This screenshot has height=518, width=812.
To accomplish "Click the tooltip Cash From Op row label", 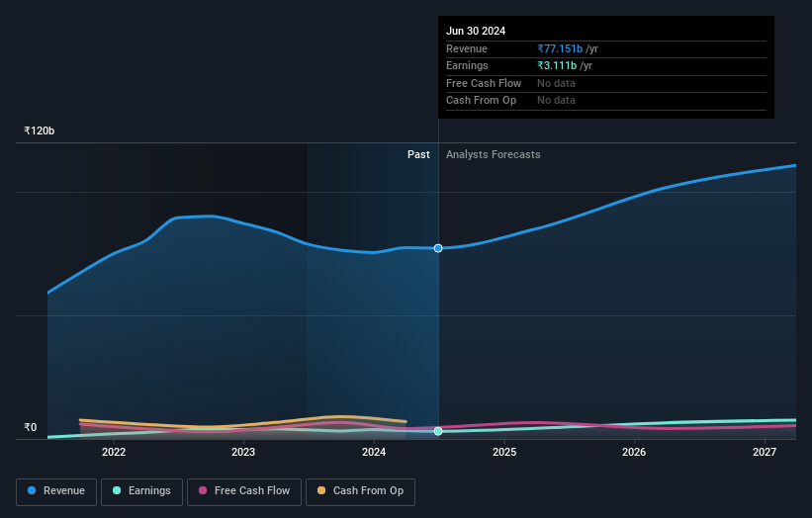I will 481,101.
